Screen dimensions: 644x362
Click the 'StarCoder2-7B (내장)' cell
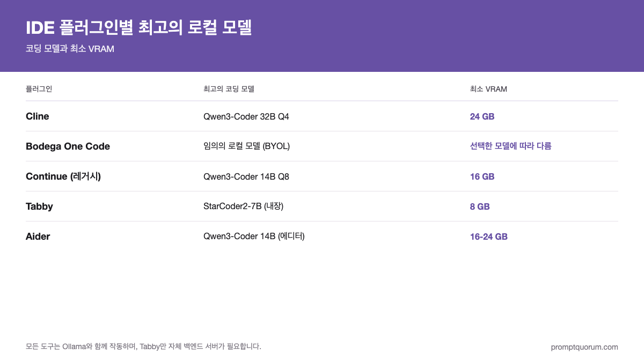[243, 206]
